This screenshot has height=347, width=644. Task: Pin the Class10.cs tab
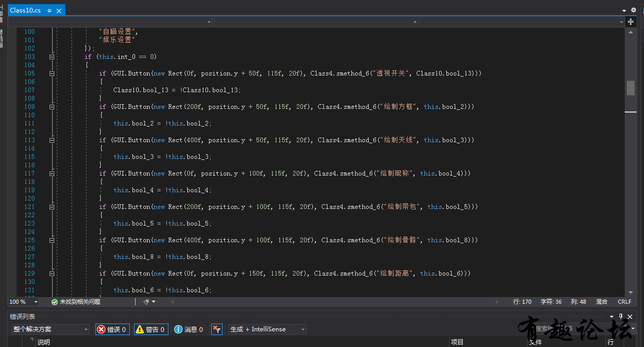(49, 10)
